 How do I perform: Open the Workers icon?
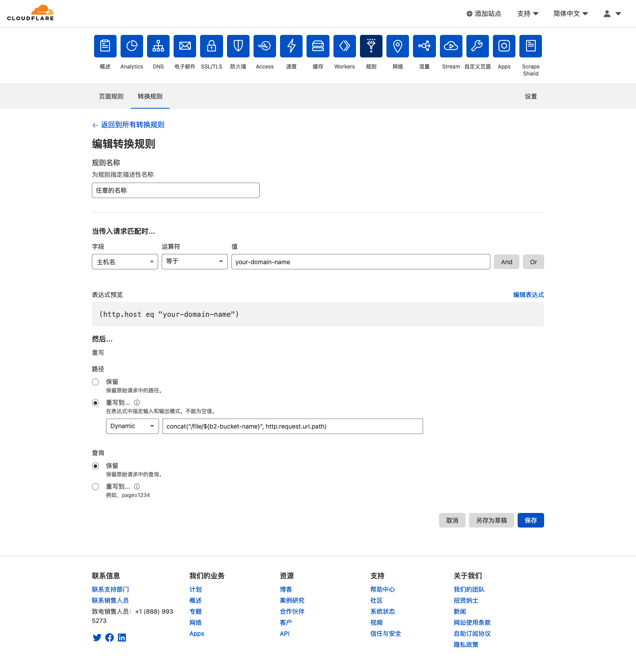(344, 46)
